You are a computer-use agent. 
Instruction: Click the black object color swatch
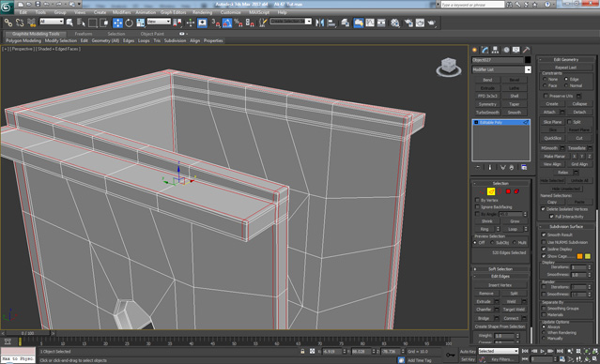point(528,60)
